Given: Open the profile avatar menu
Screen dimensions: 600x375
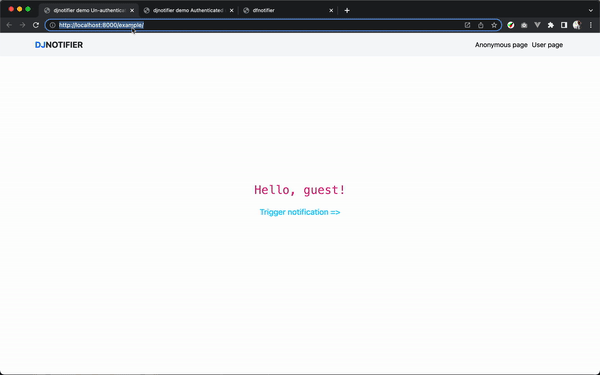Looking at the screenshot, I should pos(577,25).
